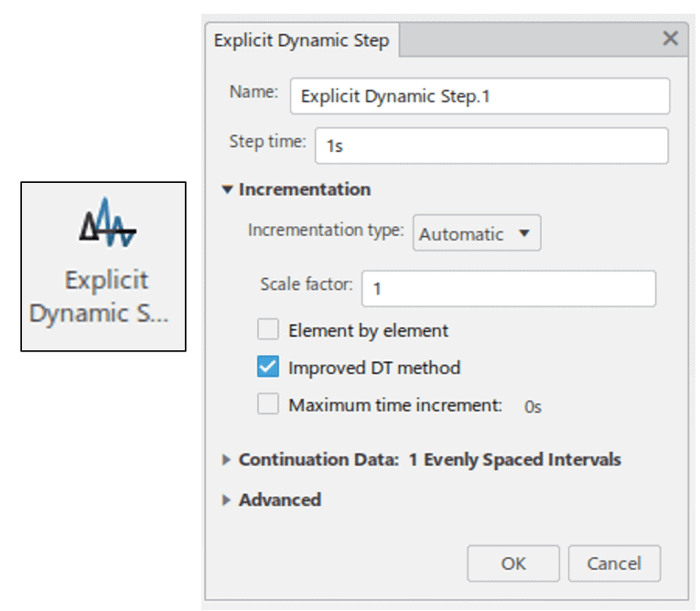Image resolution: width=700 pixels, height=611 pixels.
Task: Edit the Name field with Explicit Dynamic Step.1
Action: pyautogui.click(x=479, y=96)
